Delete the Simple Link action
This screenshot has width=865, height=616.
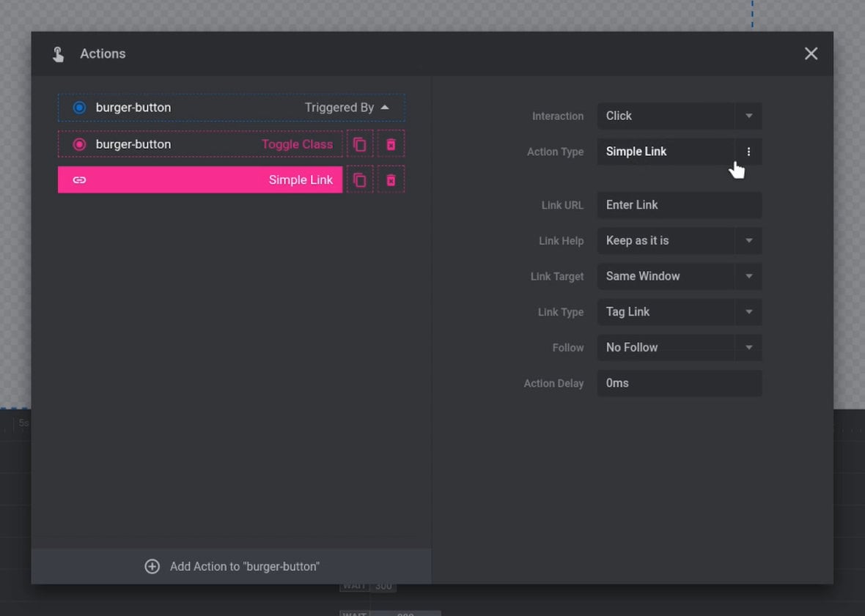point(391,179)
